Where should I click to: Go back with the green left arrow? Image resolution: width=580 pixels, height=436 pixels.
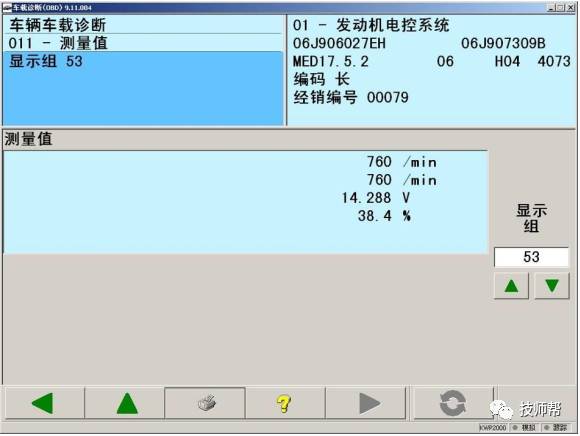click(44, 403)
